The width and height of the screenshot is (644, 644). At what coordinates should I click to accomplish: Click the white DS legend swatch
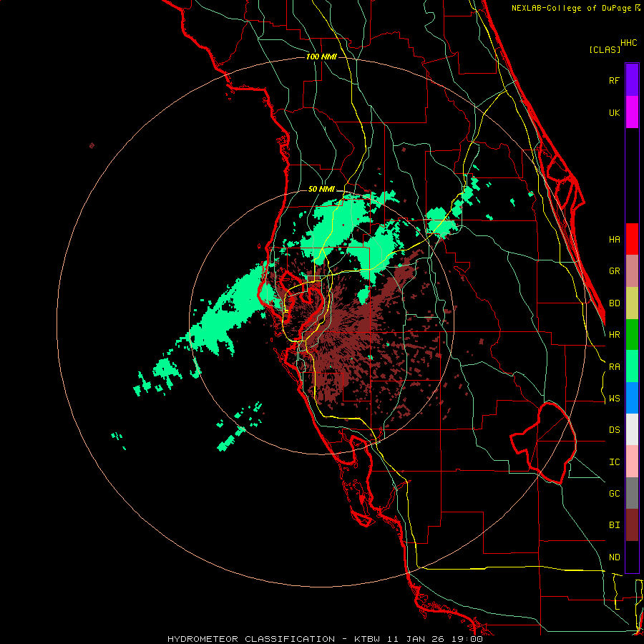tap(632, 429)
